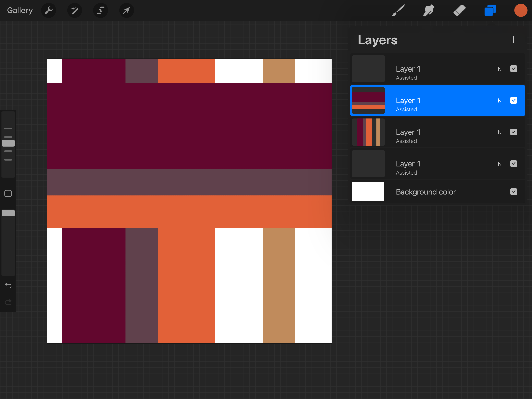Open the orange active color swatch
This screenshot has height=399, width=532.
click(521, 10)
